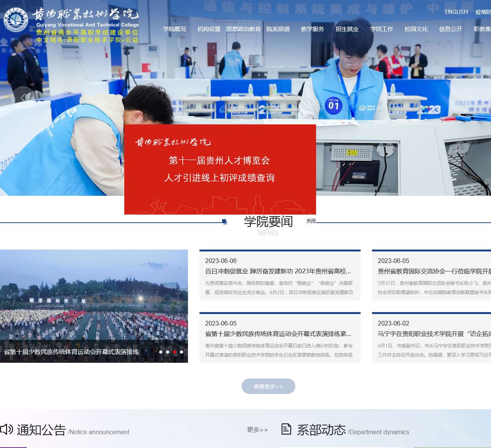Click date 2023-06-02 on news card

click(394, 323)
